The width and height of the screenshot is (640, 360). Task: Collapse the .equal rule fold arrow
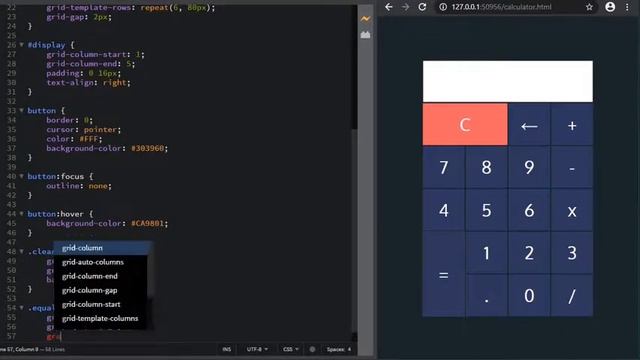(22, 308)
